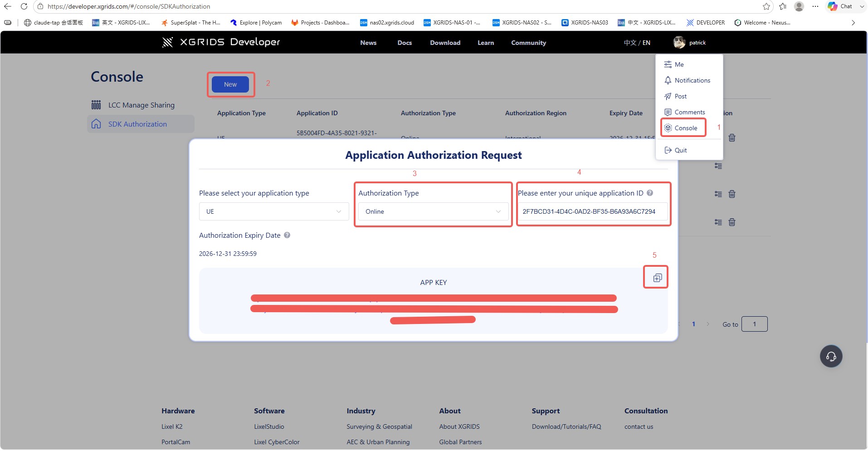Open the browser settings ellipsis menu
868x451 pixels.
point(815,6)
